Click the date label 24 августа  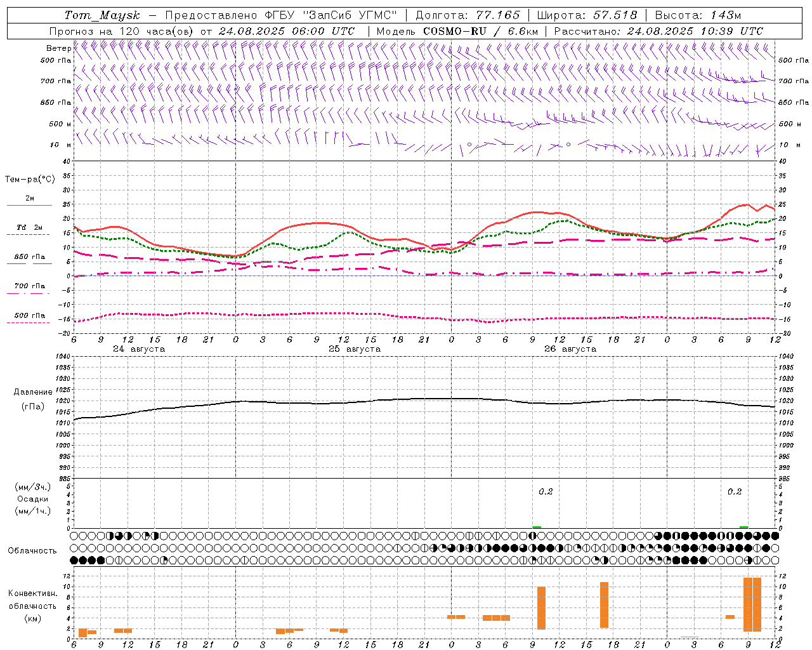click(139, 349)
